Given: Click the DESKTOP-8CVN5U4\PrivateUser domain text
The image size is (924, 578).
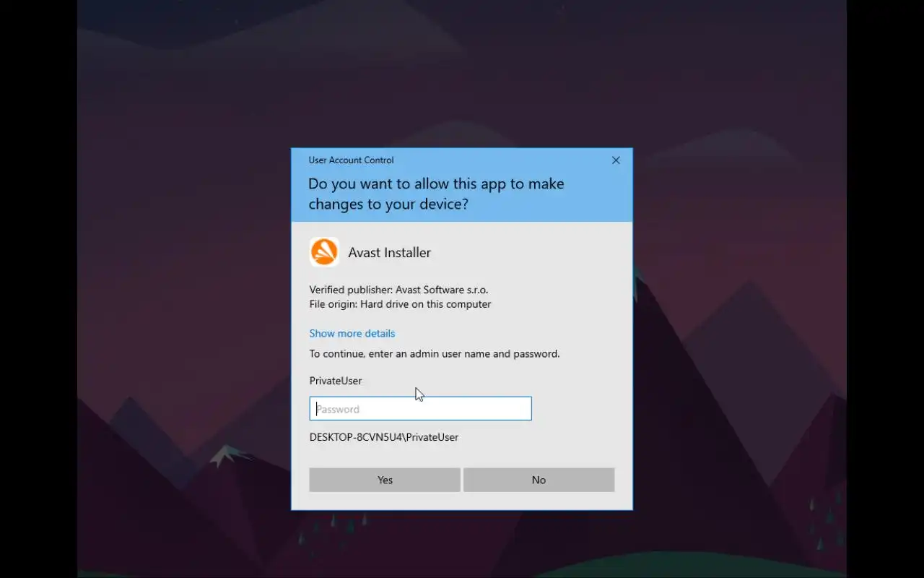Looking at the screenshot, I should 384,437.
